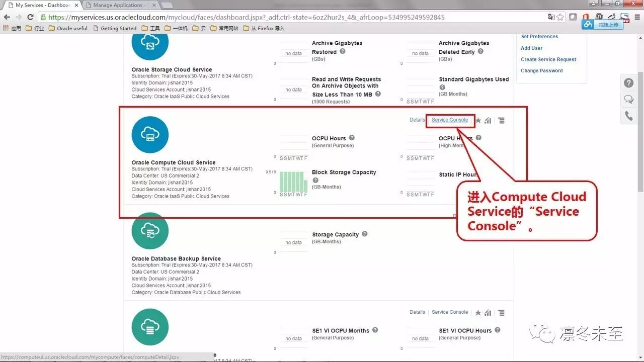The height and width of the screenshot is (362, 644).
Task: Open the 从 Firefox 导入 bookmarks folder
Action: [264, 28]
